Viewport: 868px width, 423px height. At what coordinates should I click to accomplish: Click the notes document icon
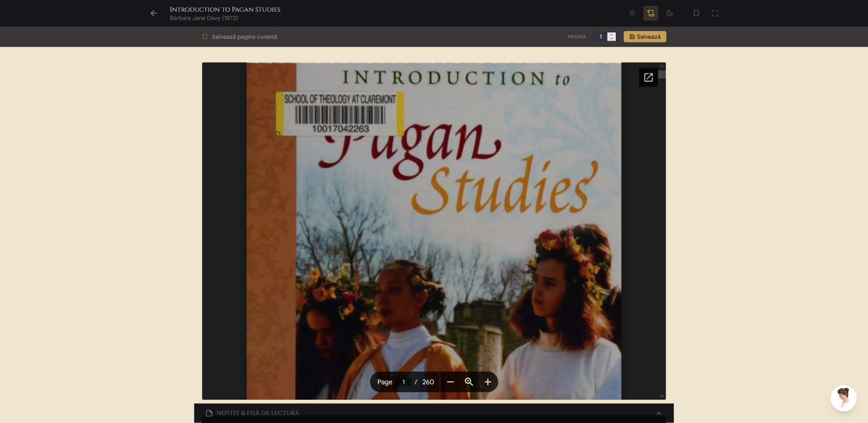point(209,413)
